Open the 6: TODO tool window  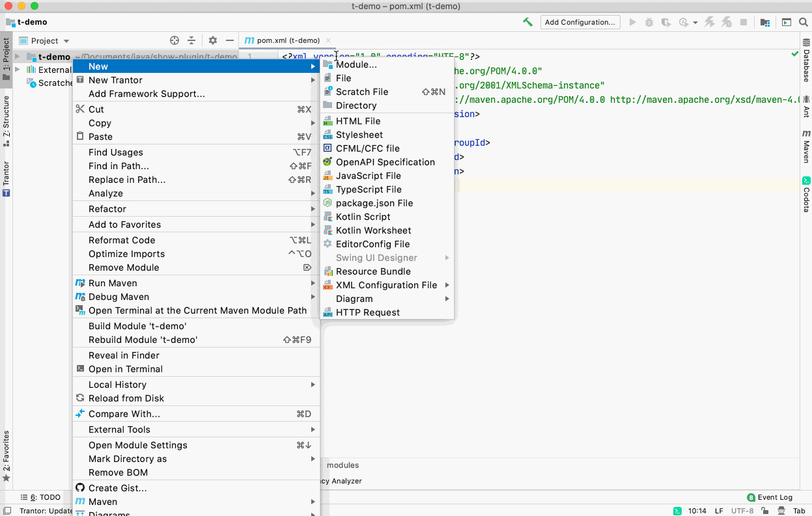(x=40, y=497)
